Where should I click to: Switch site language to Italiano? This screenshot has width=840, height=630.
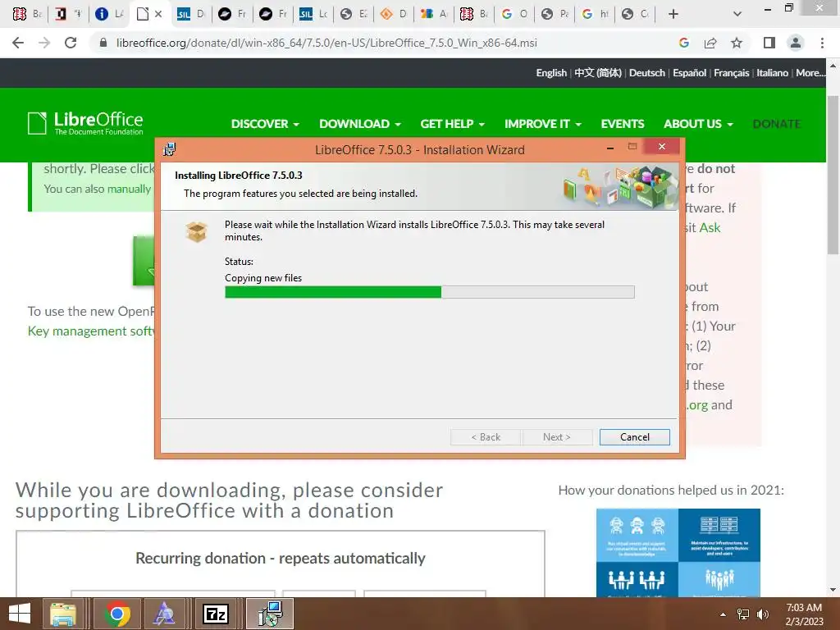772,73
